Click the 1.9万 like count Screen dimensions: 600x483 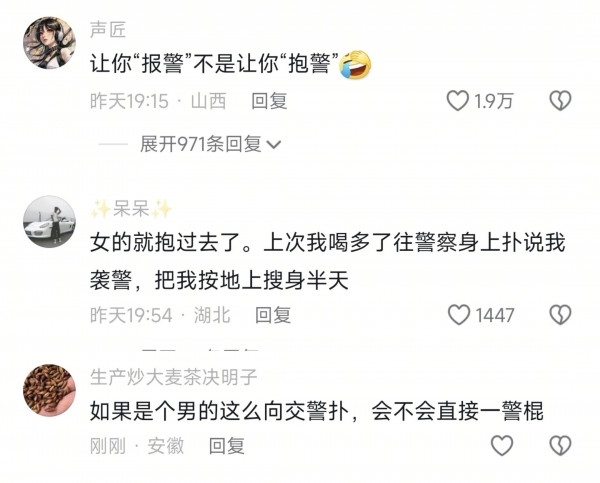(x=494, y=101)
